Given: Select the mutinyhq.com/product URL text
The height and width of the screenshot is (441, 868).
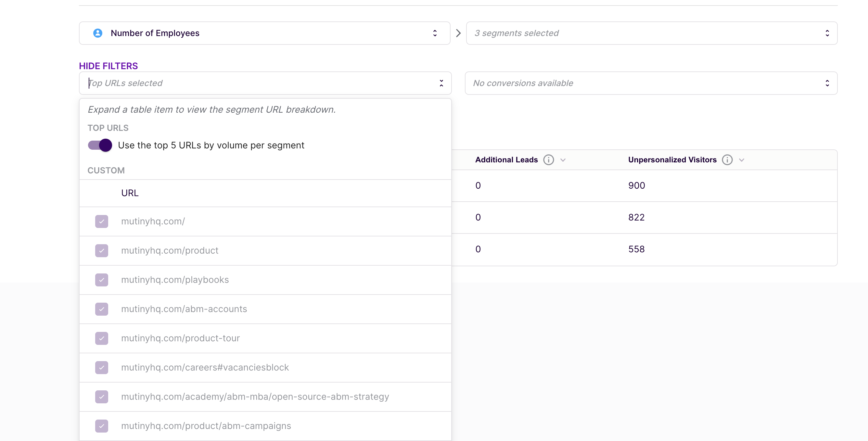Looking at the screenshot, I should [170, 250].
